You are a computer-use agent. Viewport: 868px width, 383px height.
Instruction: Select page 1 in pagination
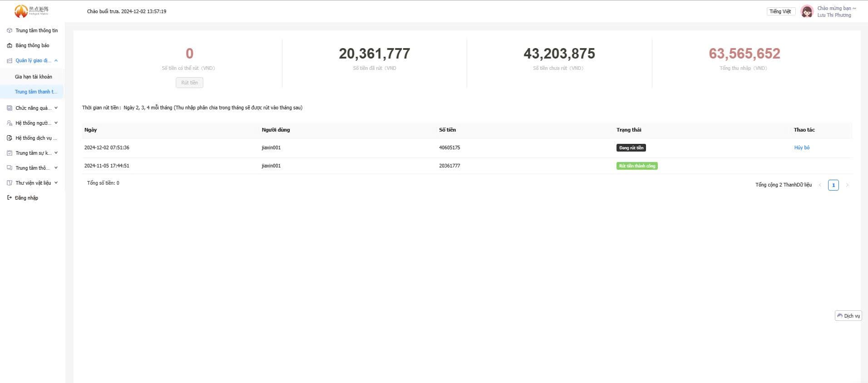click(x=833, y=185)
